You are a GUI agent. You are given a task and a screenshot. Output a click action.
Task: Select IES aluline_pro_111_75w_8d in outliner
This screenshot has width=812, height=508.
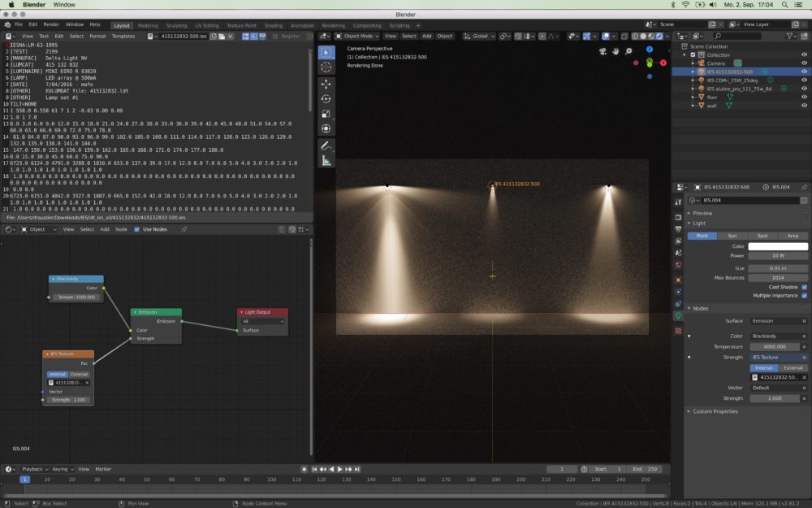(x=739, y=89)
